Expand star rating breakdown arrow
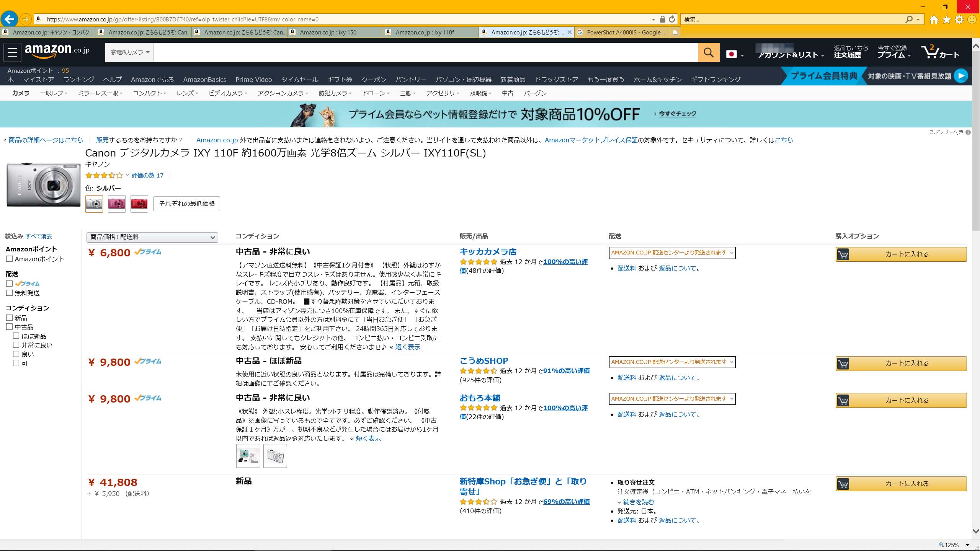 tap(127, 175)
